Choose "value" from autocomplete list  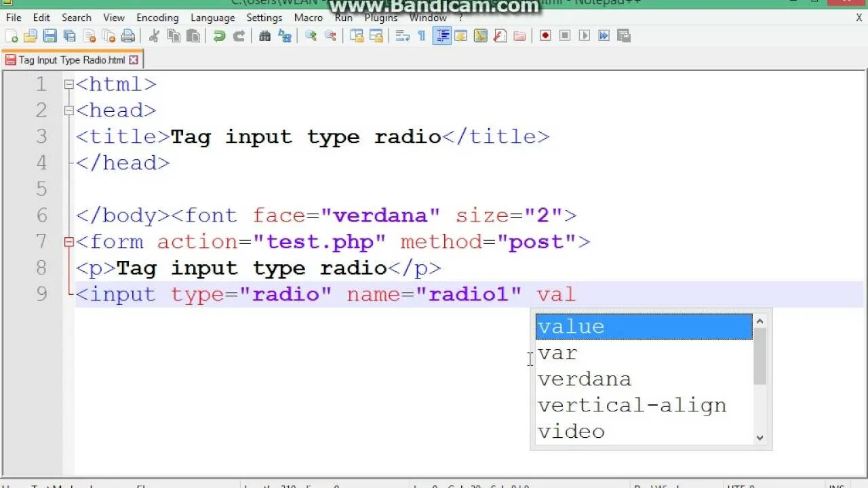(644, 327)
